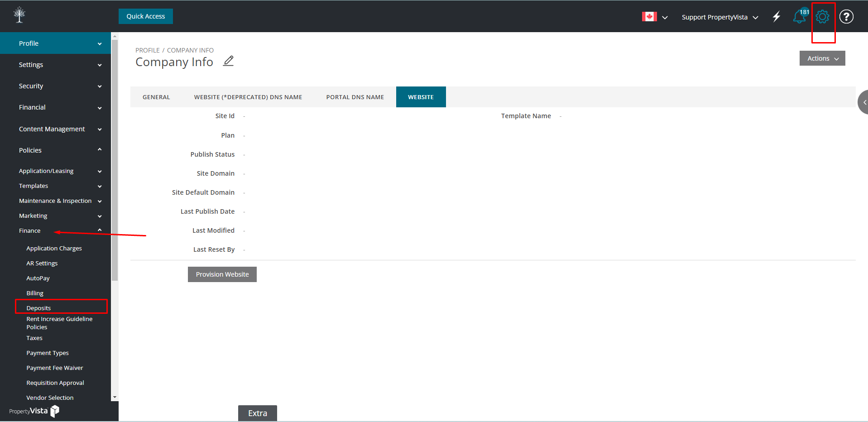Expand the Marketing policies group
868x422 pixels.
[x=55, y=216]
